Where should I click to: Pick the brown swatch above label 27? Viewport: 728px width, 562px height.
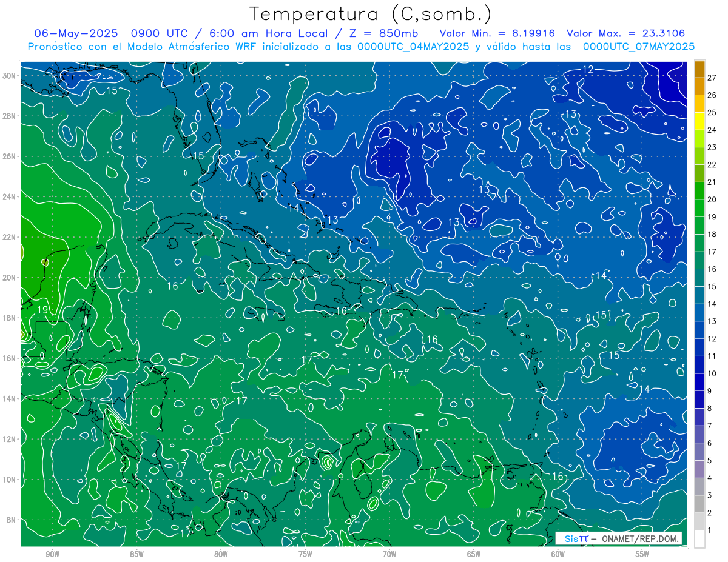click(699, 69)
